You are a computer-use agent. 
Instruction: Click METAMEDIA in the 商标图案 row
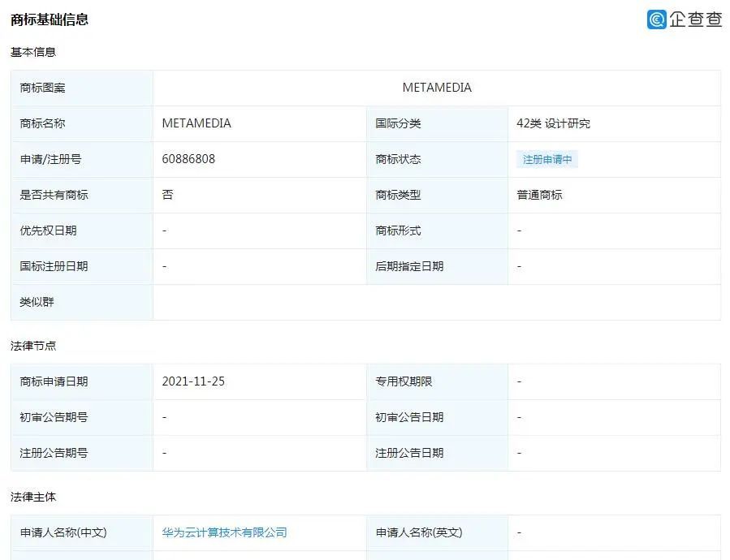point(437,88)
